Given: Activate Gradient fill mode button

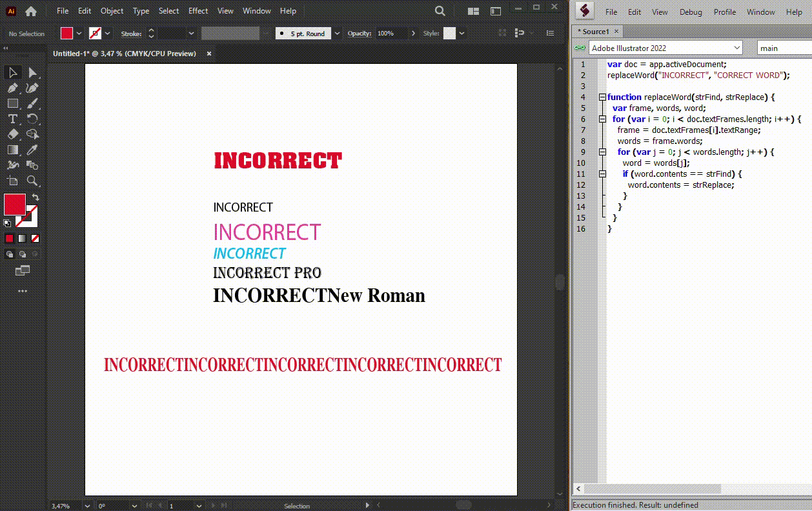Looking at the screenshot, I should point(23,238).
